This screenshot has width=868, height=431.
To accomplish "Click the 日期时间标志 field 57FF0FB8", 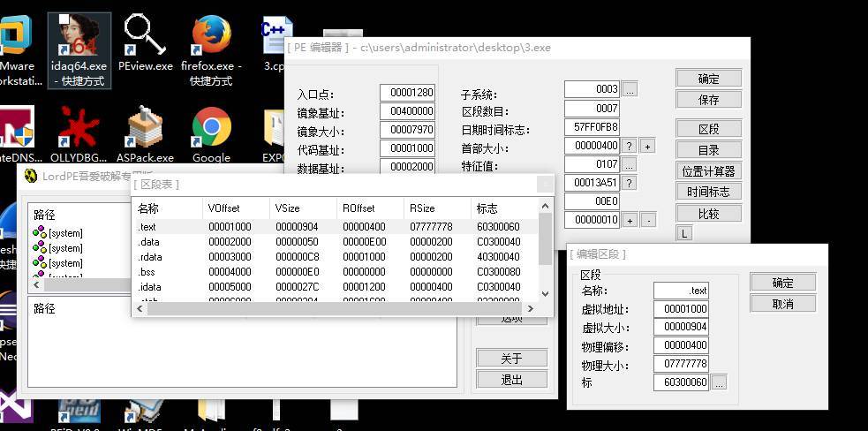I will pos(592,126).
